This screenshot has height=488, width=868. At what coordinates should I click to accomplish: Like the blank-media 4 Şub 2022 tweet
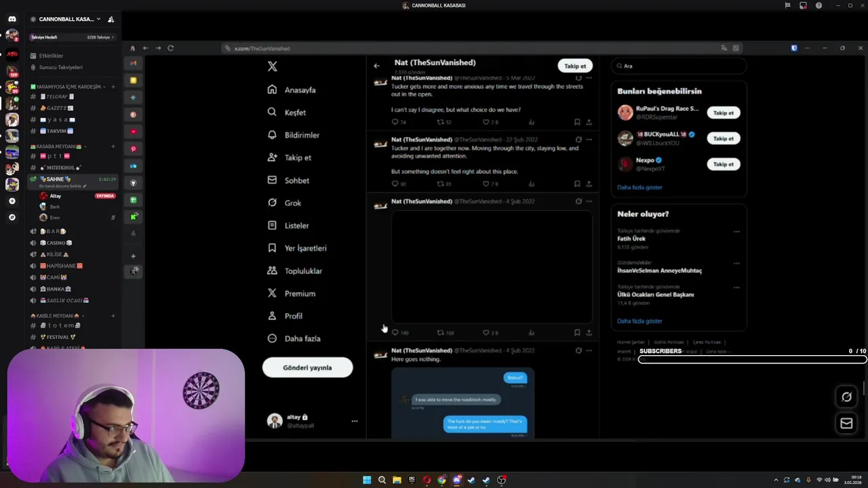[x=486, y=333]
